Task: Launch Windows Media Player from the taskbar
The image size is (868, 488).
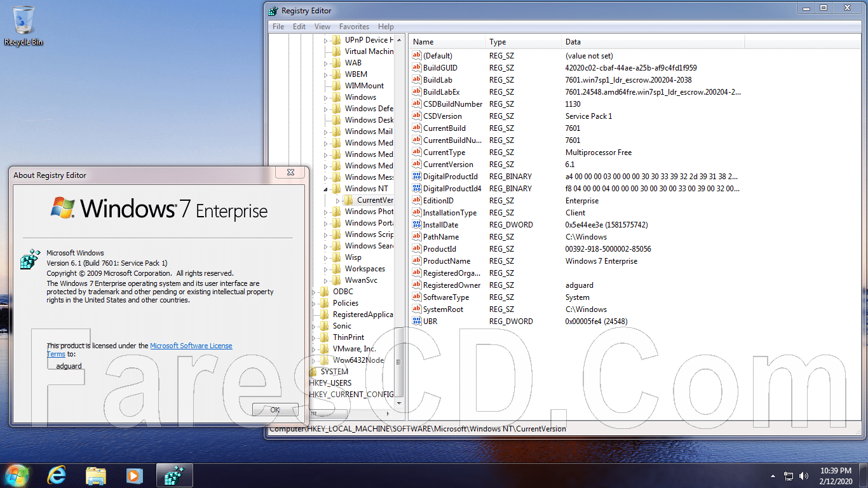Action: (133, 475)
